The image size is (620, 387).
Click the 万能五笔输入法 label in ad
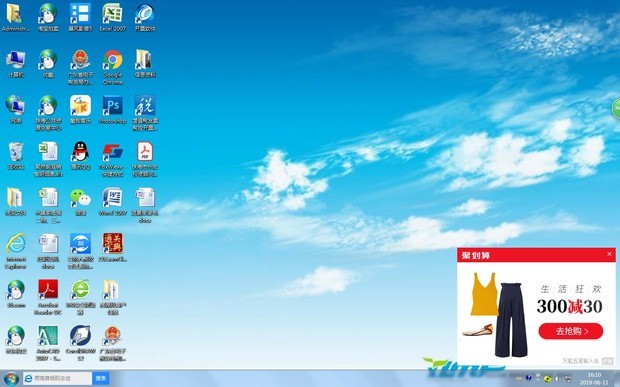pos(580,361)
